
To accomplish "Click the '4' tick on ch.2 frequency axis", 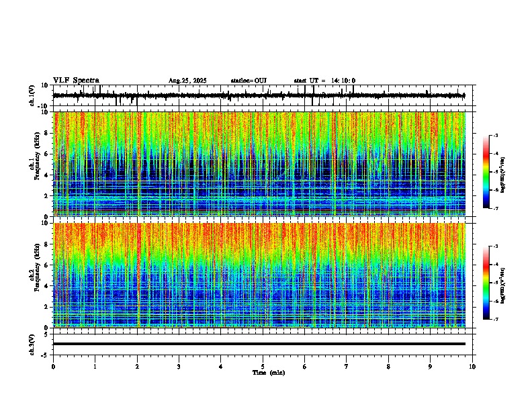I will pyautogui.click(x=46, y=286).
